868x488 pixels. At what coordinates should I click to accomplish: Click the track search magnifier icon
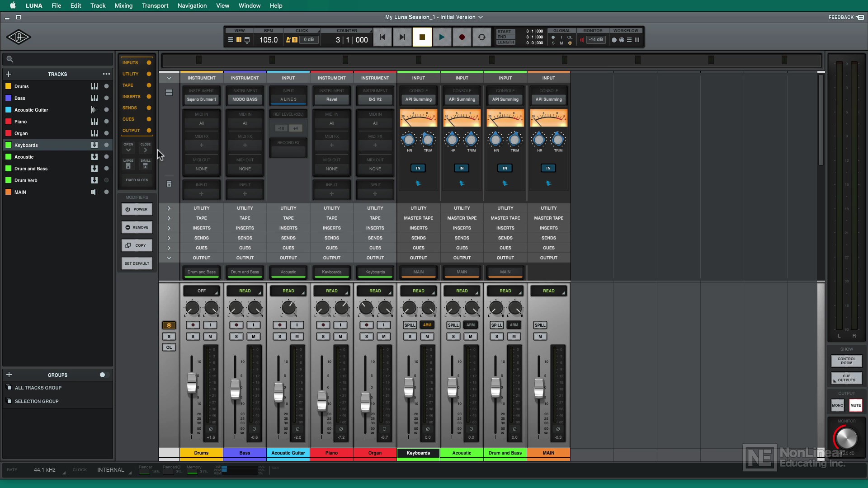coord(10,59)
